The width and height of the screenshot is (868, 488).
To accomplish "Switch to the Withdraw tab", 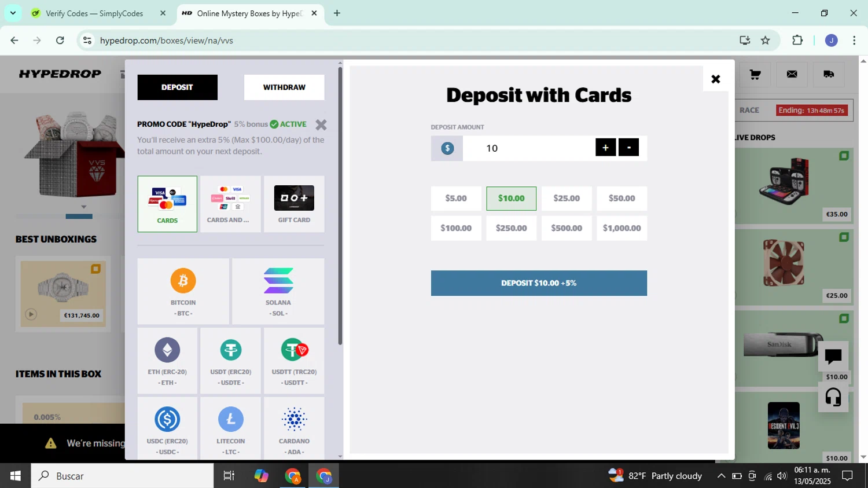I will [284, 87].
